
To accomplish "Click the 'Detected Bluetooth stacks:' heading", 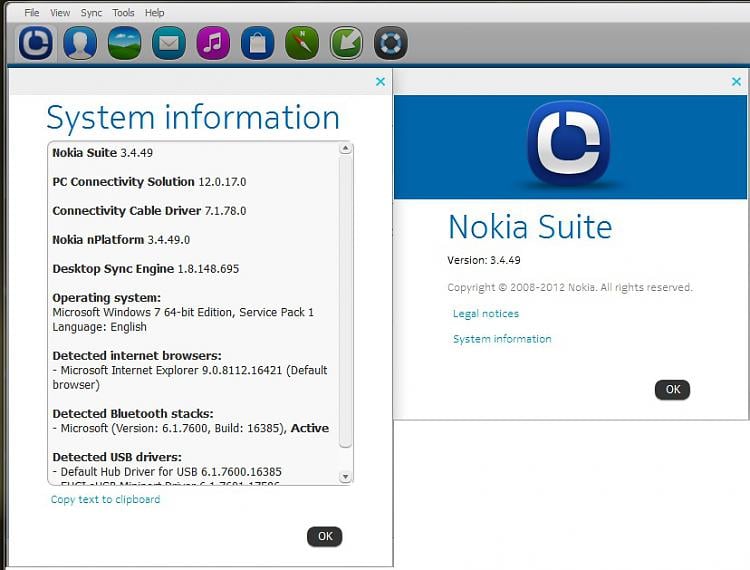I will coord(133,414).
